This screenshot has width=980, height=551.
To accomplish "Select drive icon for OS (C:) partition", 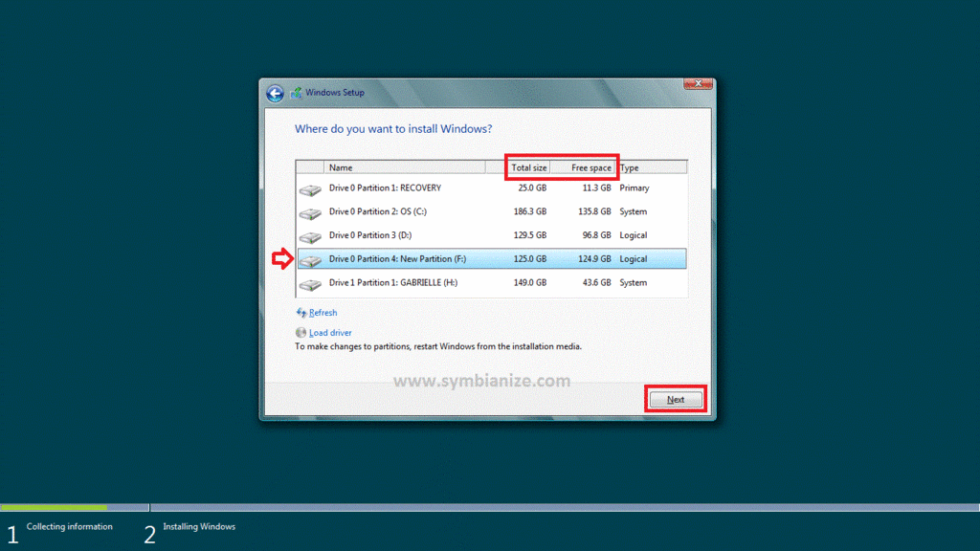I will 310,213.
